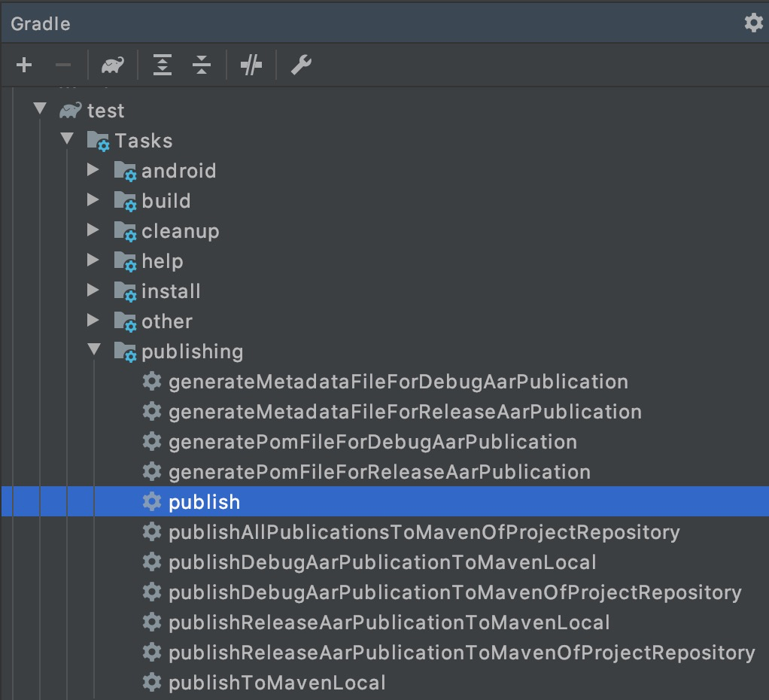Viewport: 769px width, 700px height.
Task: Click the build folder icon
Action: coord(125,201)
